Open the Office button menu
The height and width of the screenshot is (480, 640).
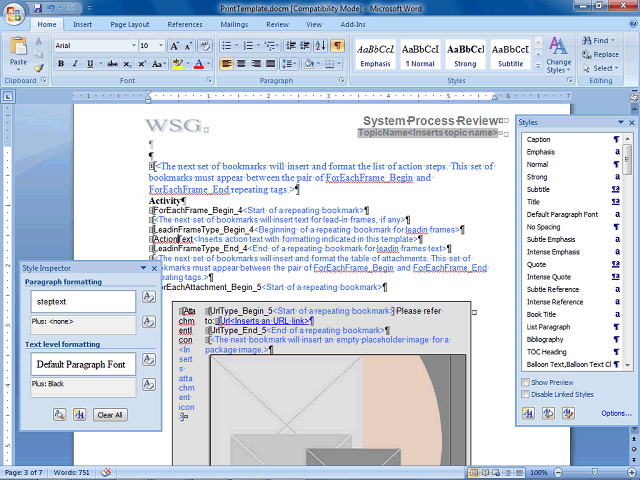tap(13, 14)
